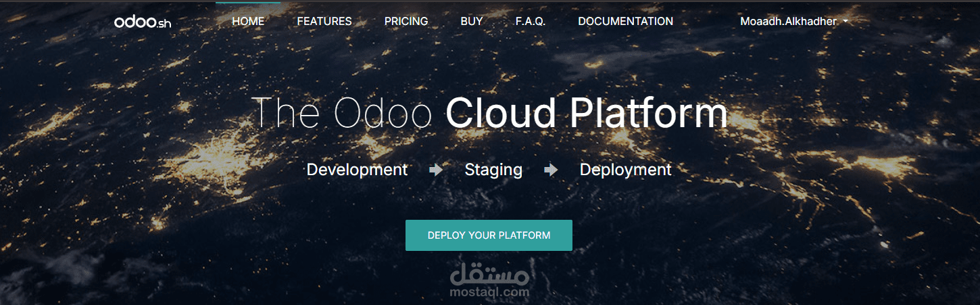Click the odoo.sh logo
The width and height of the screenshot is (980, 305).
pos(143,22)
